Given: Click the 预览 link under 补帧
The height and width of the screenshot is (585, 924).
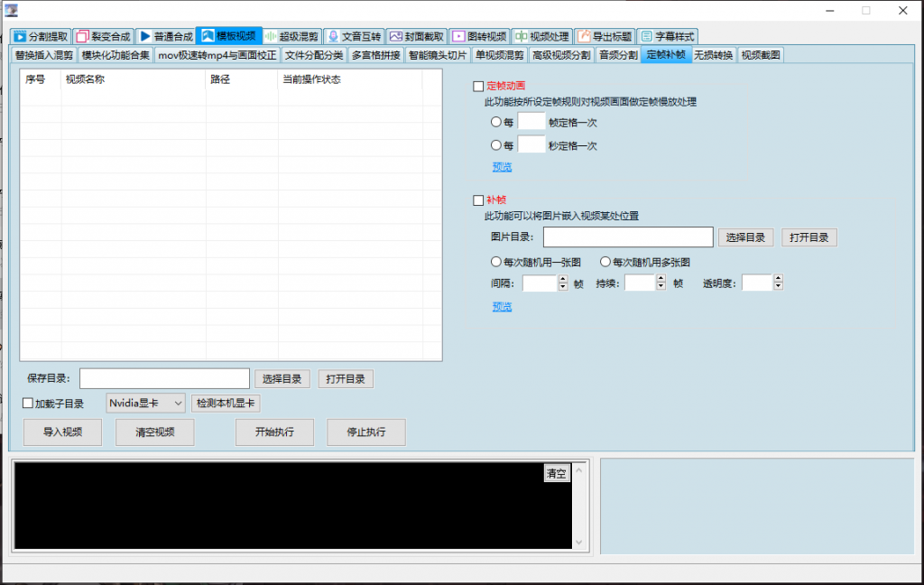Looking at the screenshot, I should (x=502, y=307).
